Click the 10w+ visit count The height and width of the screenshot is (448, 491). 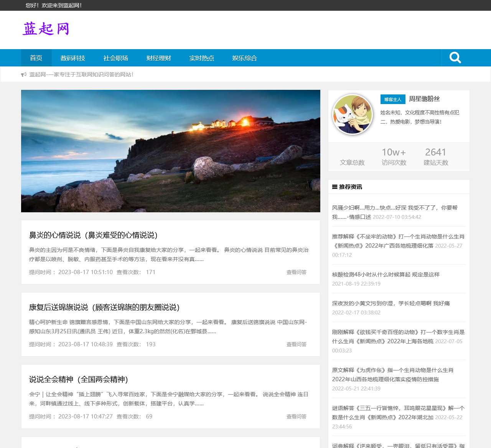click(x=394, y=152)
